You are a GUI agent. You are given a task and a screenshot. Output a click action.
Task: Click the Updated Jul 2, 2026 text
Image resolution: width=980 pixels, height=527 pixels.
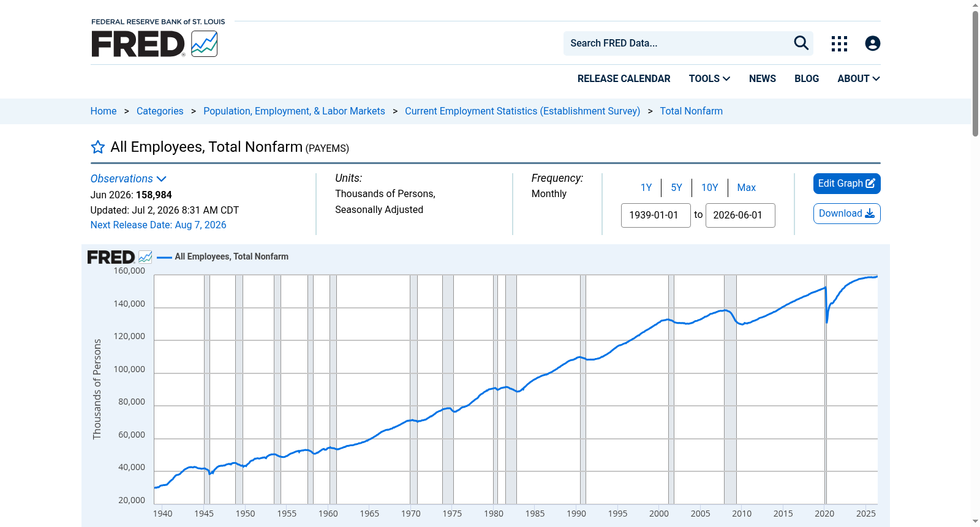(x=165, y=210)
